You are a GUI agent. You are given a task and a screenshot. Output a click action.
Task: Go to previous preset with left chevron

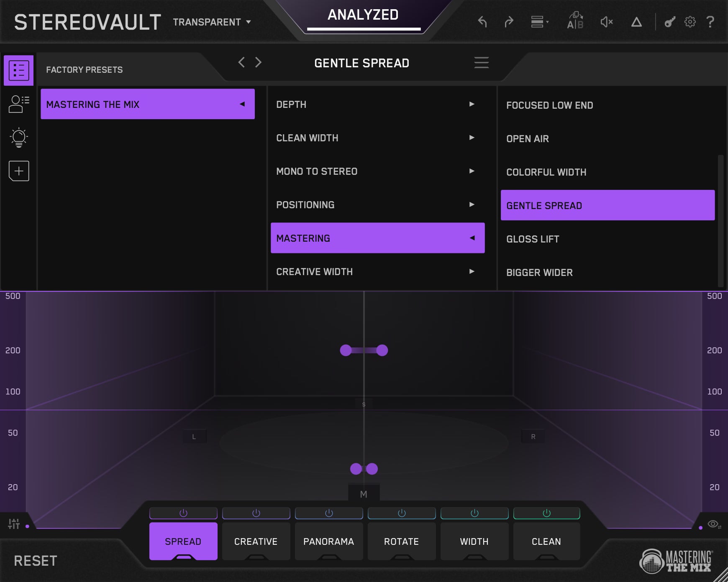[241, 62]
